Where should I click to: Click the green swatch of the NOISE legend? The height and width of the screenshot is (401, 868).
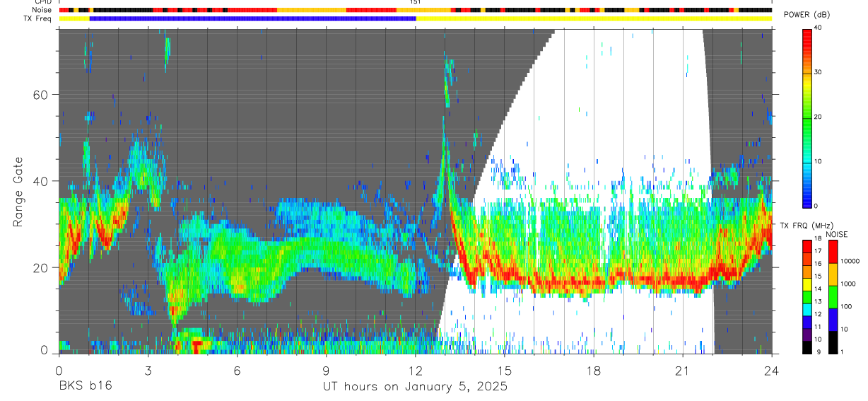(x=833, y=297)
